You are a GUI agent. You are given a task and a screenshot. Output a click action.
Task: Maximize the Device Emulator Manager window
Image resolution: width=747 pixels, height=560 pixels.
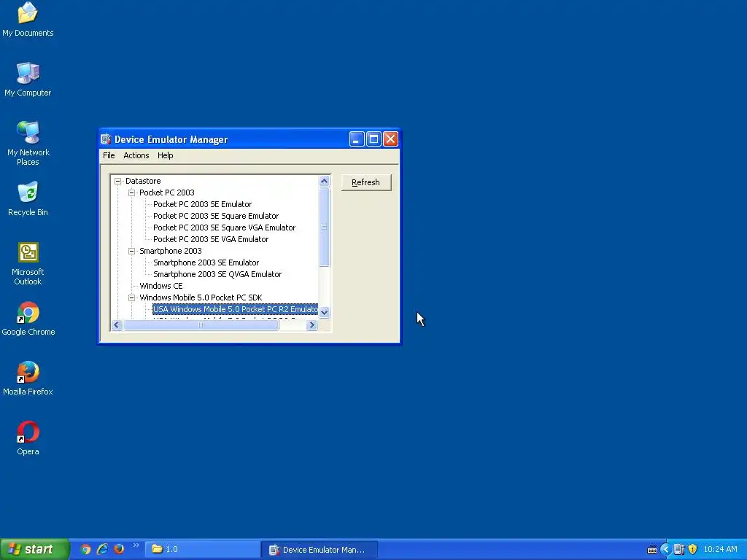pos(373,139)
